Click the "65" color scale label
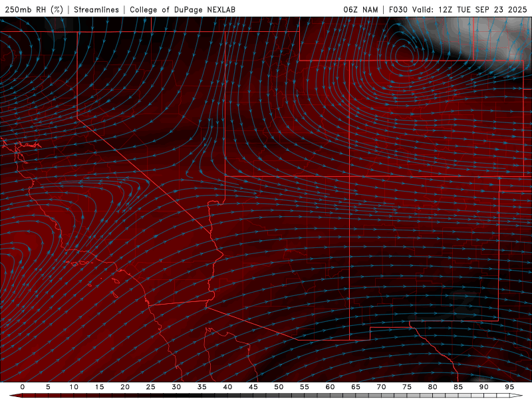The image size is (532, 399). (x=356, y=387)
